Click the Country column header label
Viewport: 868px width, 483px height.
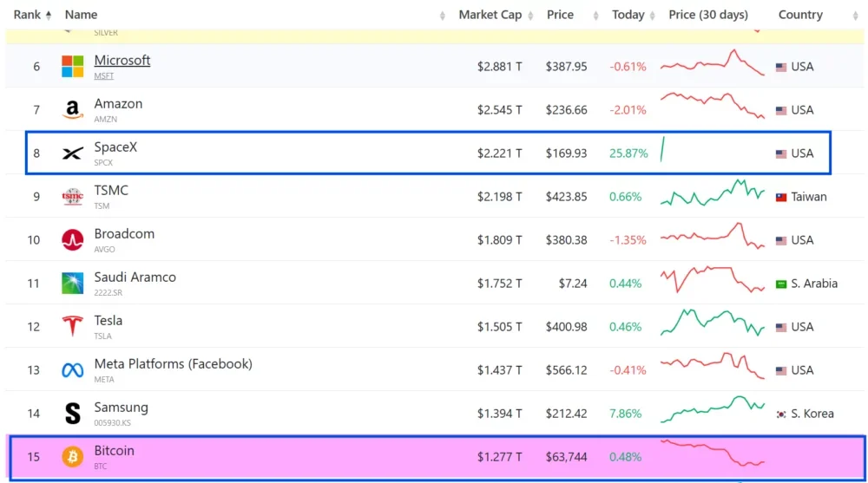click(800, 15)
